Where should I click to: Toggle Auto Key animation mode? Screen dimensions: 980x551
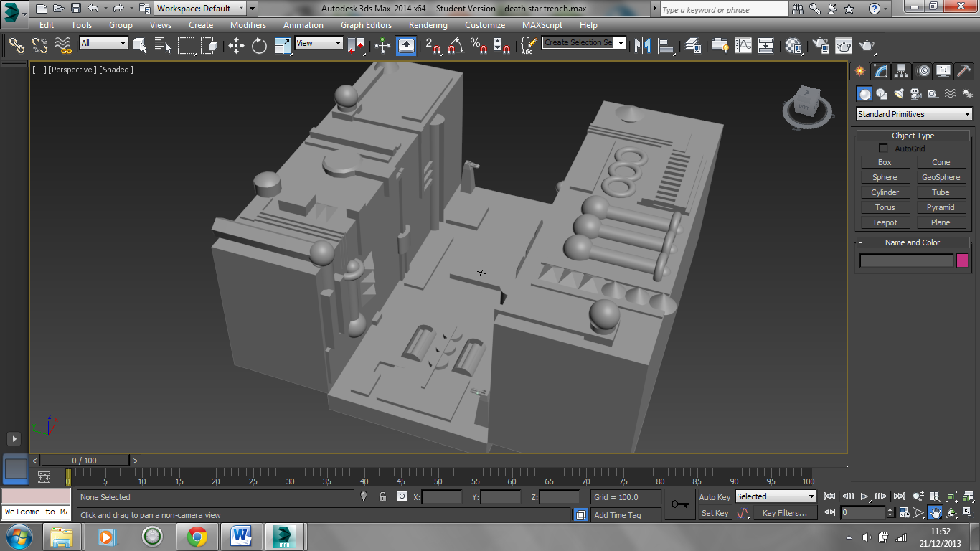click(x=714, y=497)
